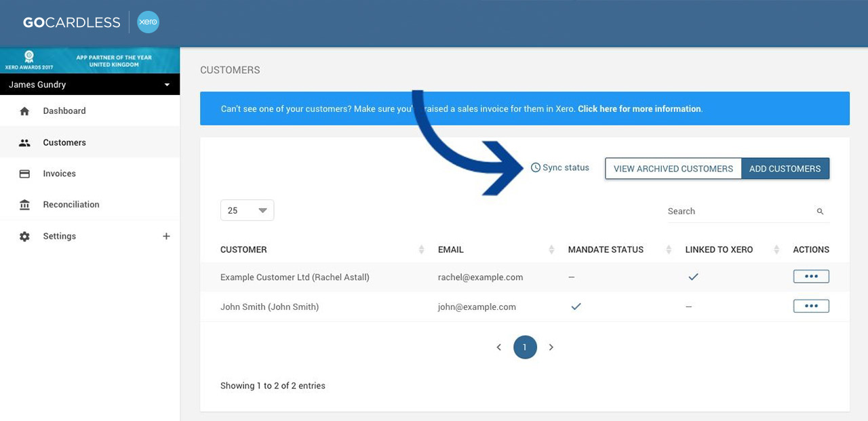Image resolution: width=868 pixels, height=421 pixels.
Task: Open actions menu for Example Customer Ltd
Action: tap(811, 277)
